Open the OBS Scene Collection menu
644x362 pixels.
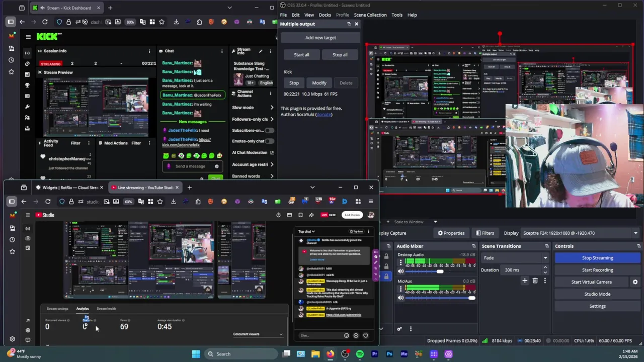pos(370,15)
